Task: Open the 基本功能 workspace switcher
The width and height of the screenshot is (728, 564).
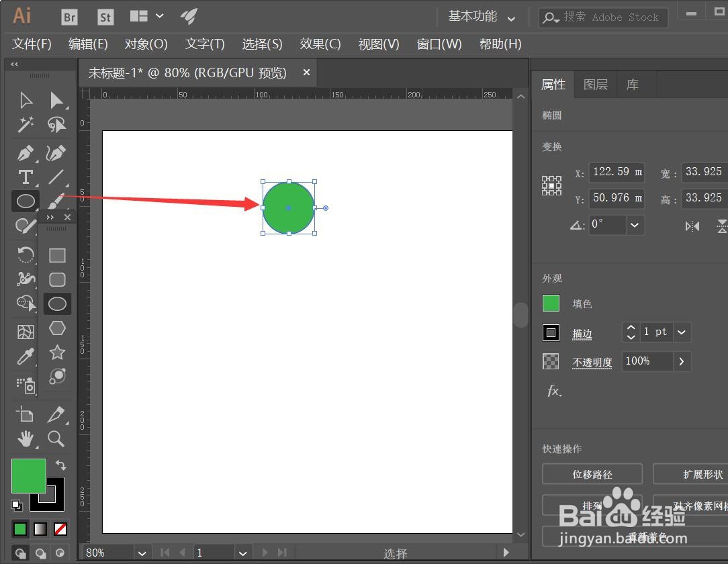Action: (x=482, y=17)
